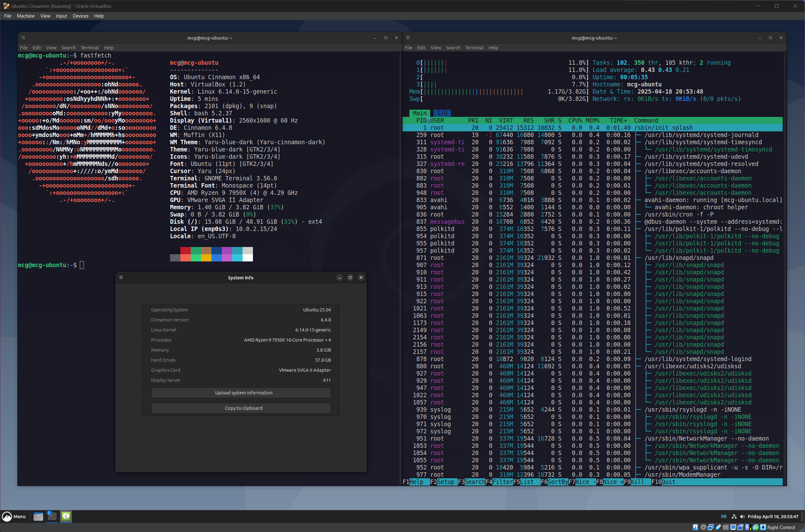
Task: Open System Info hamburger menu
Action: 121,277
